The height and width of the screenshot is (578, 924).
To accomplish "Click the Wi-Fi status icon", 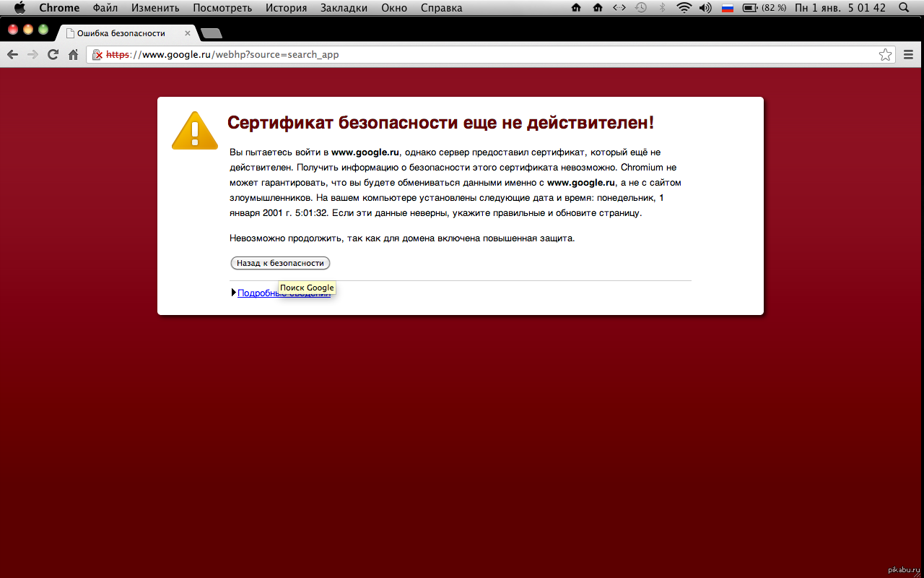I will [x=684, y=8].
